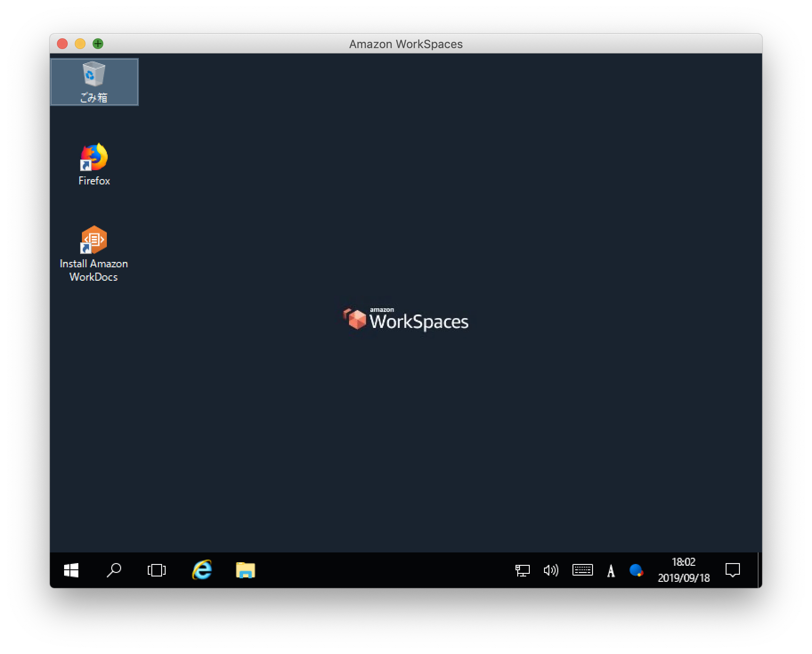Viewport: 812px width, 654px height.
Task: Click the blue circle tray icon
Action: click(636, 570)
